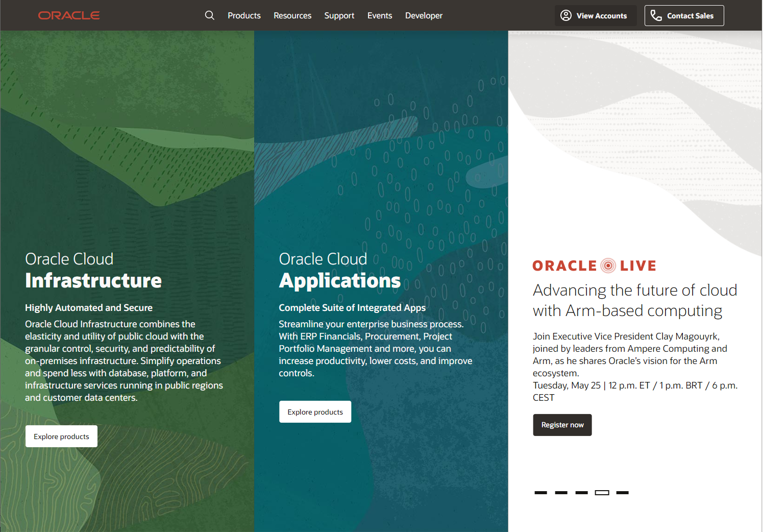Select the first carousel slide indicator
Image resolution: width=763 pixels, height=532 pixels.
click(541, 493)
